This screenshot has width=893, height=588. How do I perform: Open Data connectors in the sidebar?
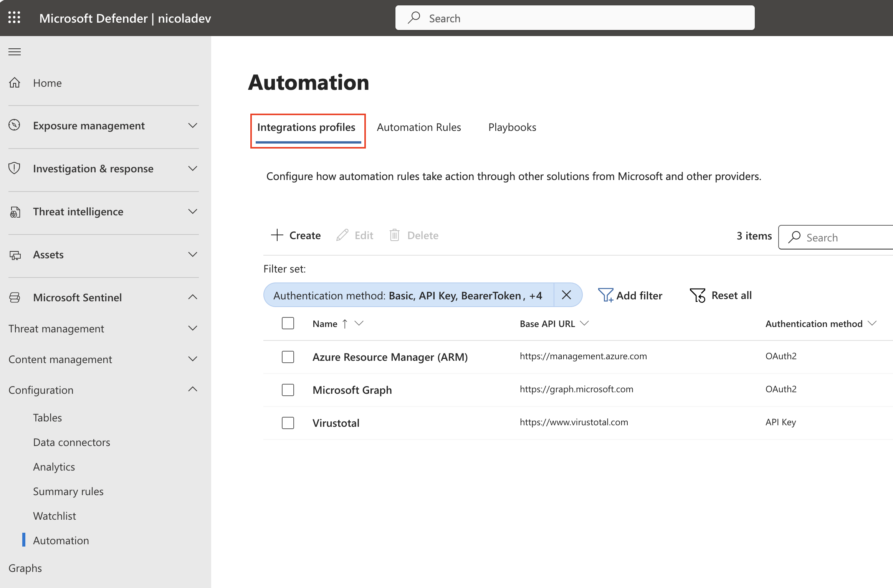71,442
